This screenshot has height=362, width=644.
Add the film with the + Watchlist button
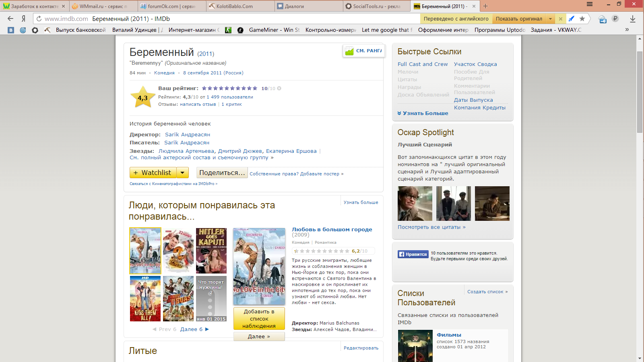click(x=153, y=173)
